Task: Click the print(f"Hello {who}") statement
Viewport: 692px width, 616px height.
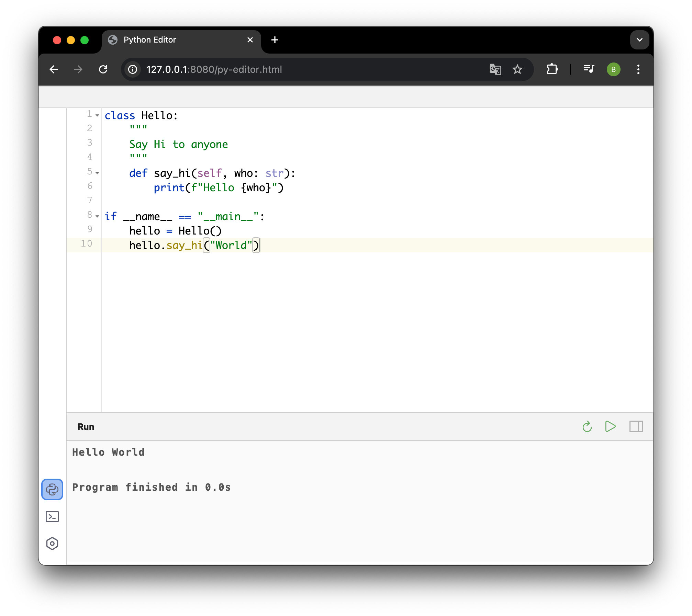Action: point(219,188)
